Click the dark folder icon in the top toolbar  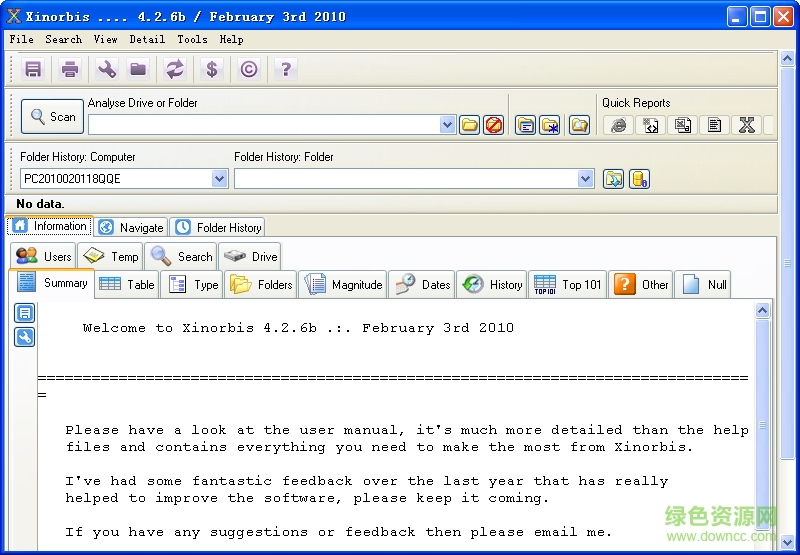tap(138, 69)
